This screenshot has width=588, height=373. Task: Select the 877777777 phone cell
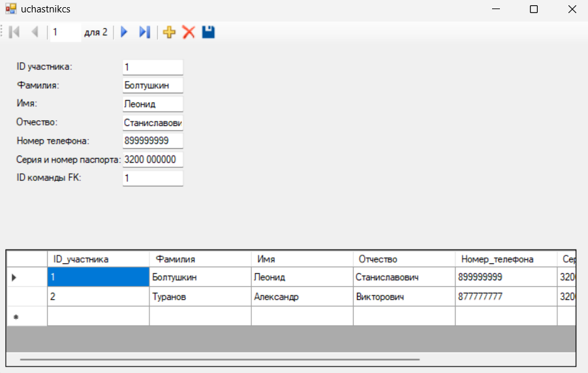pos(506,297)
